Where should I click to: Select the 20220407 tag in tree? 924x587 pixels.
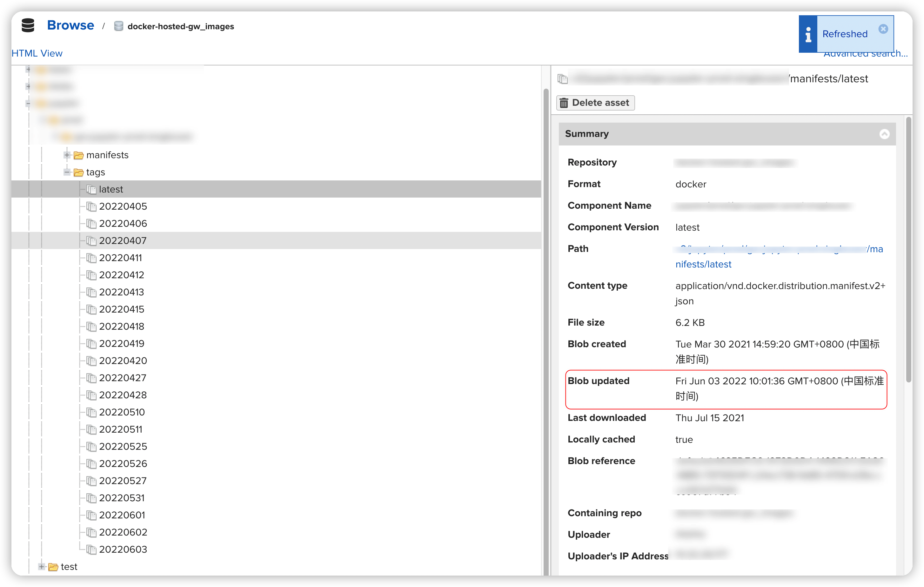coord(123,241)
